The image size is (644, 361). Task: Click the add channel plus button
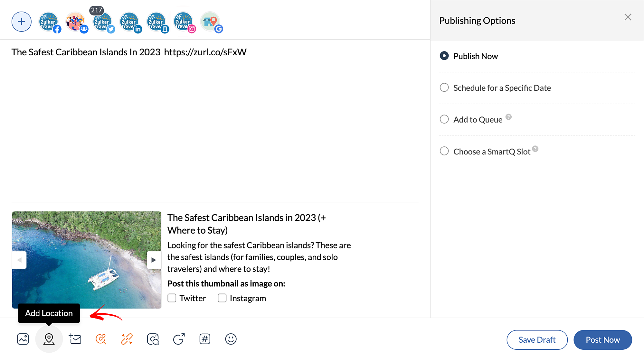pyautogui.click(x=22, y=22)
